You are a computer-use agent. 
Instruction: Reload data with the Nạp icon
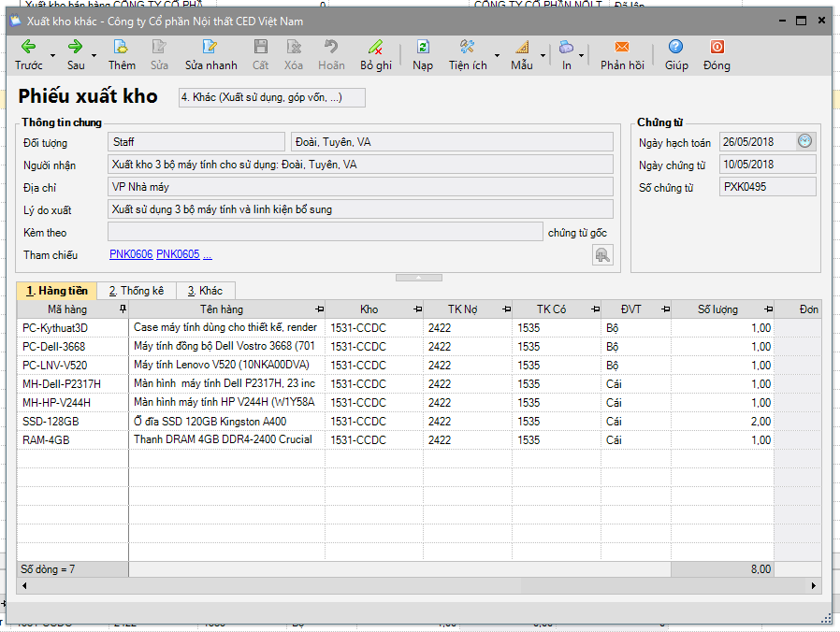(423, 47)
